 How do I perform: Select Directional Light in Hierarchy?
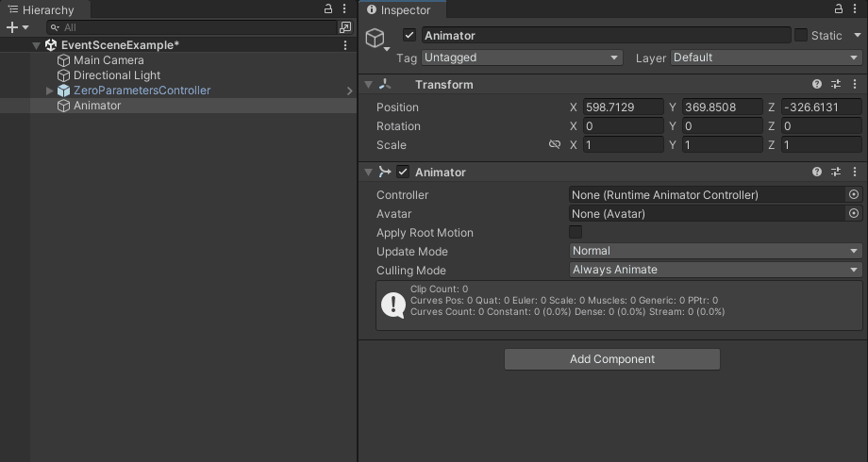pyautogui.click(x=117, y=75)
